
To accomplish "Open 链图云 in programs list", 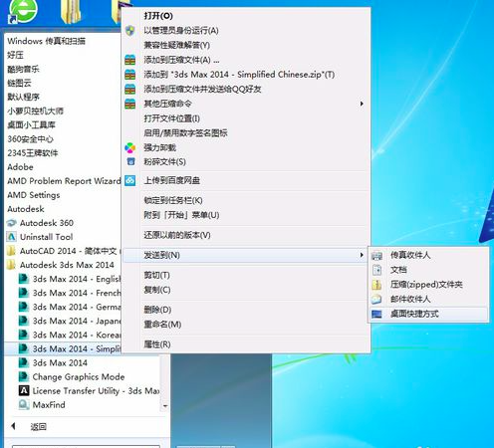I will pos(19,83).
